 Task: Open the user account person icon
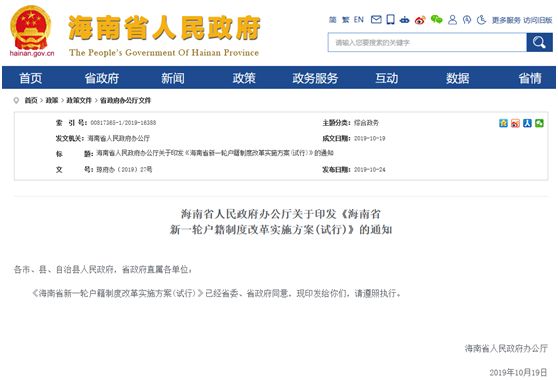[x=452, y=20]
